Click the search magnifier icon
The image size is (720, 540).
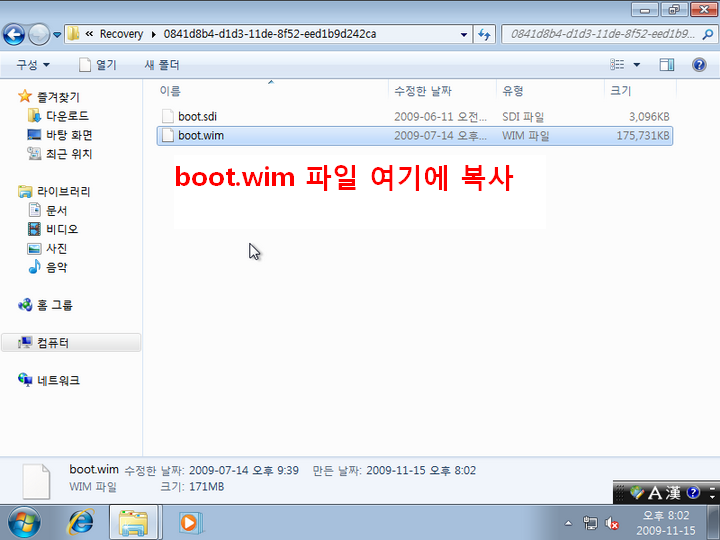click(x=708, y=34)
